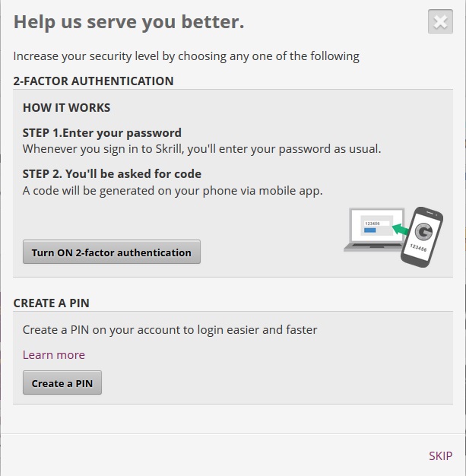This screenshot has width=466, height=476.
Task: Click the 123456 code on the phone screen
Action: pyautogui.click(x=418, y=248)
